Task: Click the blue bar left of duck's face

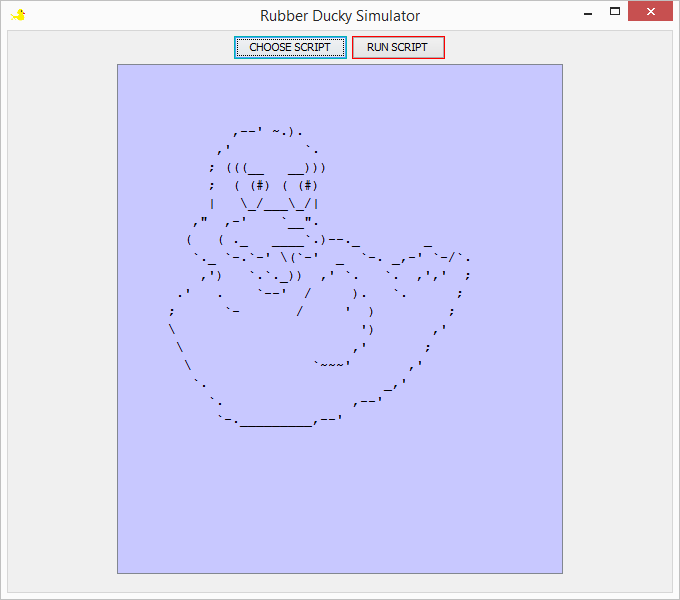Action: pyautogui.click(x=212, y=203)
